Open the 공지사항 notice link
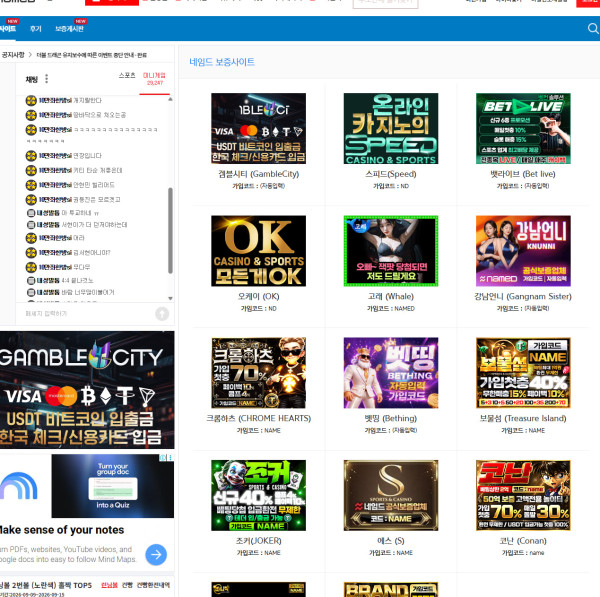600x597 pixels. (12, 55)
